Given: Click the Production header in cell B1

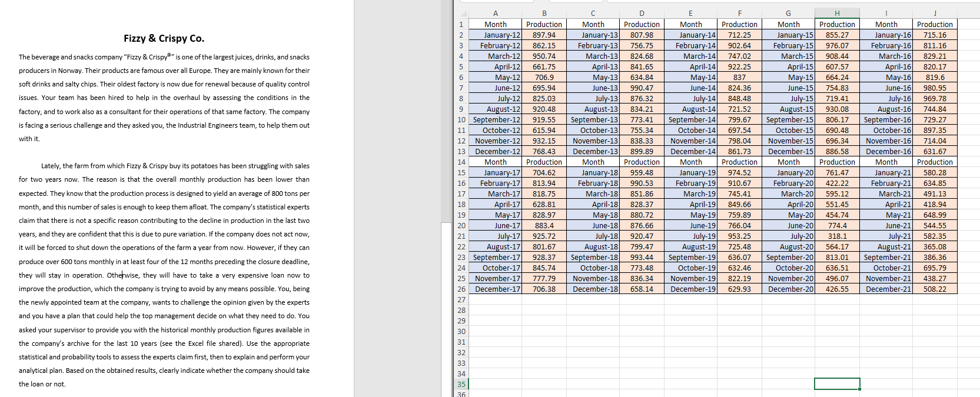Looking at the screenshot, I should coord(544,24).
